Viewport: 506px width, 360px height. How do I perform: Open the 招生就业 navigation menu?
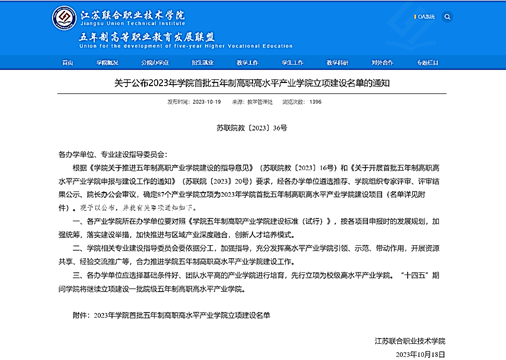click(x=202, y=62)
